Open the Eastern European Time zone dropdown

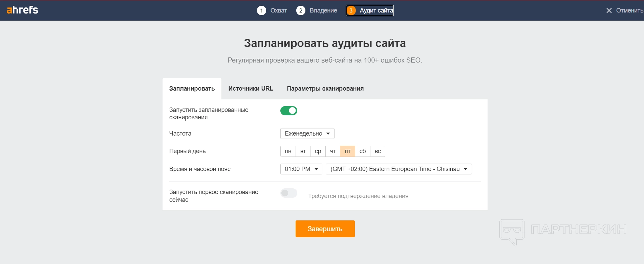point(399,169)
